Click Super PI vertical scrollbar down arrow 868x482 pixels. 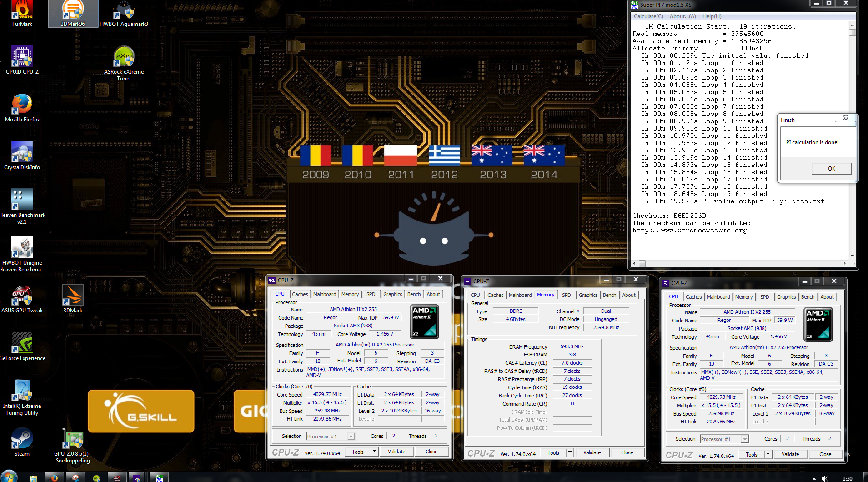(852, 256)
